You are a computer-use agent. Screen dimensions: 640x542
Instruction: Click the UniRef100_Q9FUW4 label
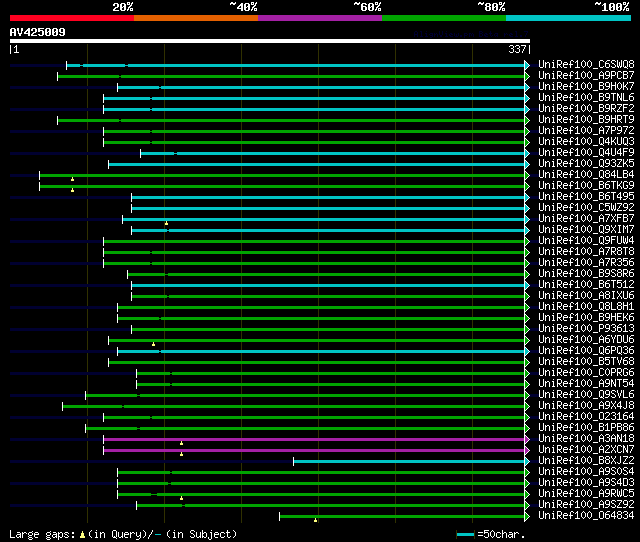point(586,241)
